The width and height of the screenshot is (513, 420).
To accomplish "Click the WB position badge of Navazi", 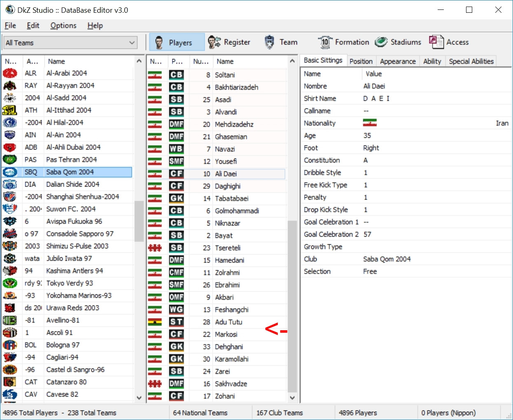I will click(x=176, y=149).
